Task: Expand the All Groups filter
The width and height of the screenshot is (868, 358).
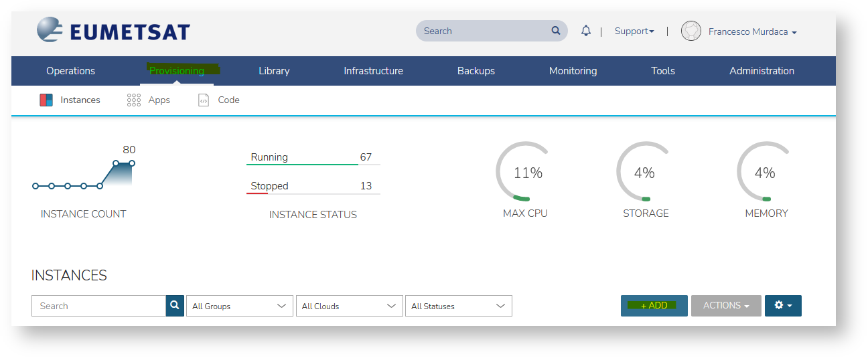Action: click(239, 306)
